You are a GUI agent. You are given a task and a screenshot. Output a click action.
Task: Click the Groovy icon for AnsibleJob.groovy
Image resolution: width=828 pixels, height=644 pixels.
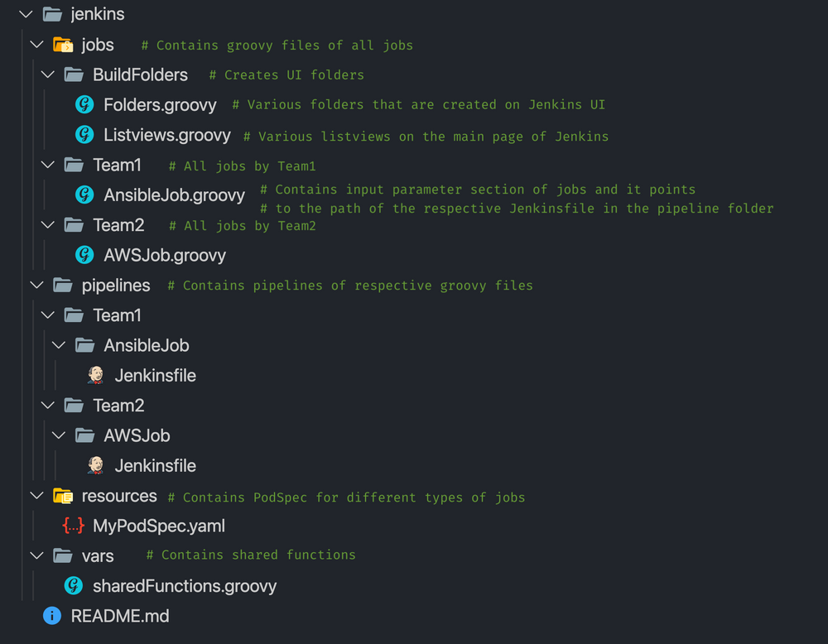coord(84,195)
